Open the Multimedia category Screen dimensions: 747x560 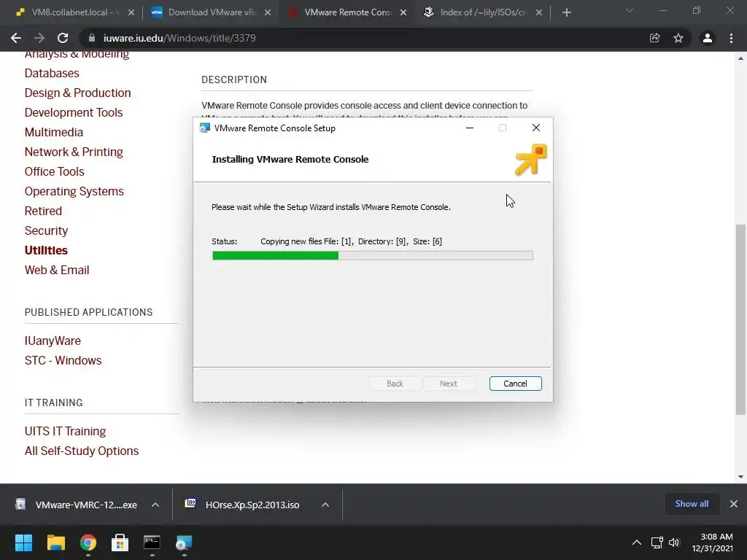click(54, 132)
